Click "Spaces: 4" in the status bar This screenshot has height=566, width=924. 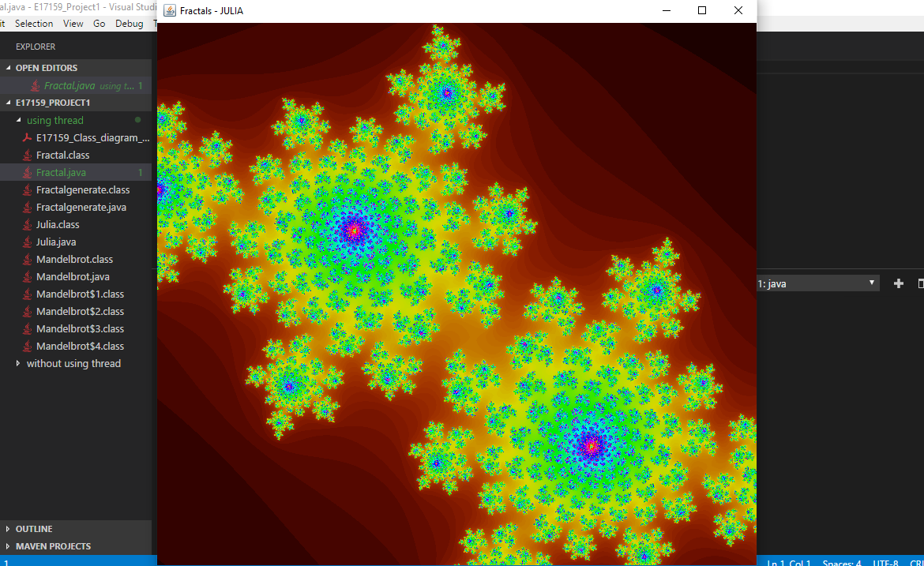842,563
